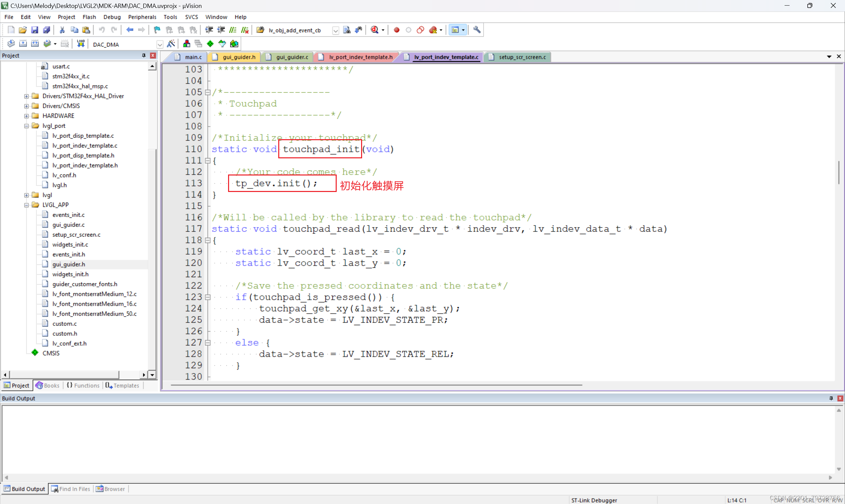Rebuild all target files
The image size is (845, 504).
click(x=35, y=43)
